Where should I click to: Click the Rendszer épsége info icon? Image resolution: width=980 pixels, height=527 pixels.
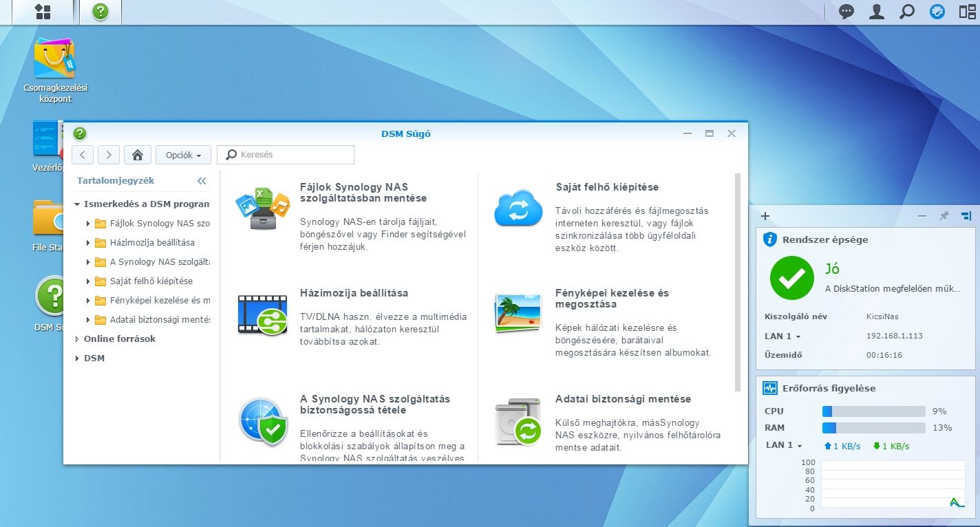(770, 239)
